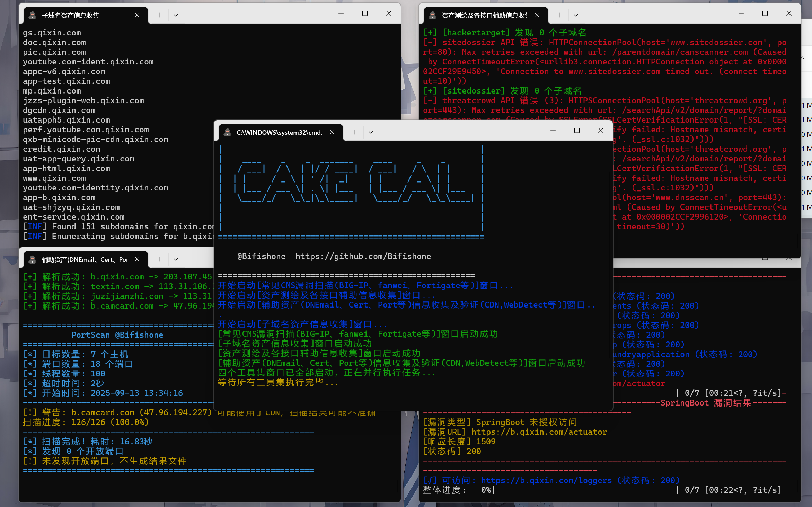Image resolution: width=812 pixels, height=507 pixels.
Task: Click the 等待所有工具集执行完毕 message
Action: pyautogui.click(x=278, y=382)
